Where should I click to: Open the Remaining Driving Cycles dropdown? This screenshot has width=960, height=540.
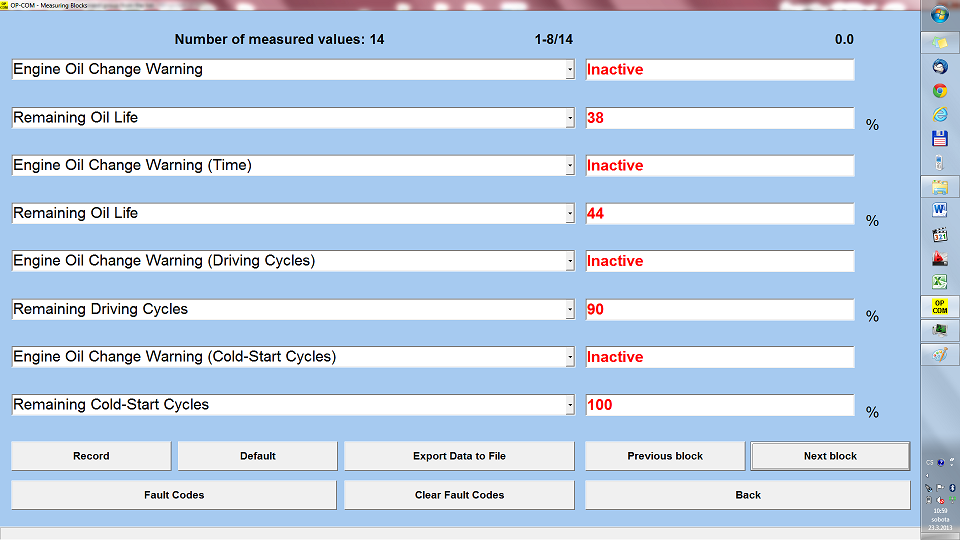(570, 310)
